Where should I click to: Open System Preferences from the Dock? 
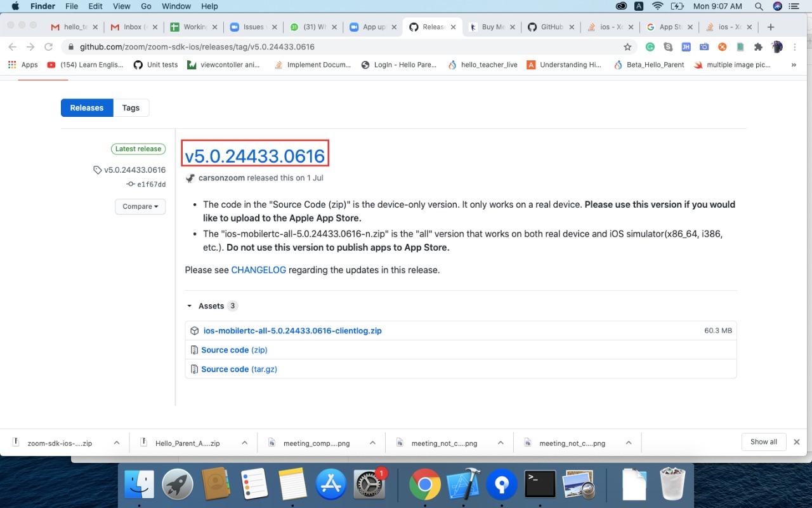(369, 486)
